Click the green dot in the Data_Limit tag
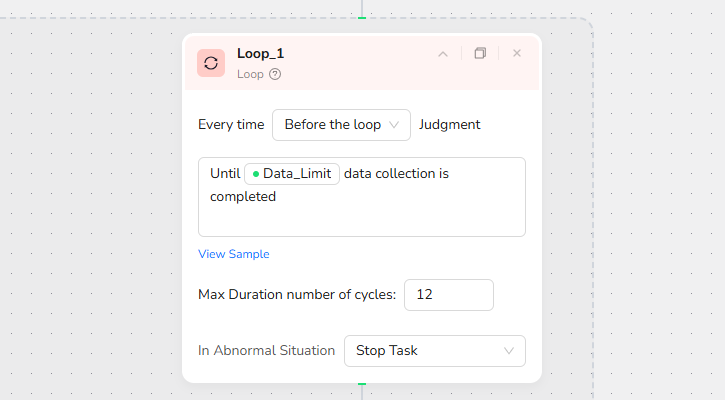Viewport: 725px width, 400px height. coord(256,174)
